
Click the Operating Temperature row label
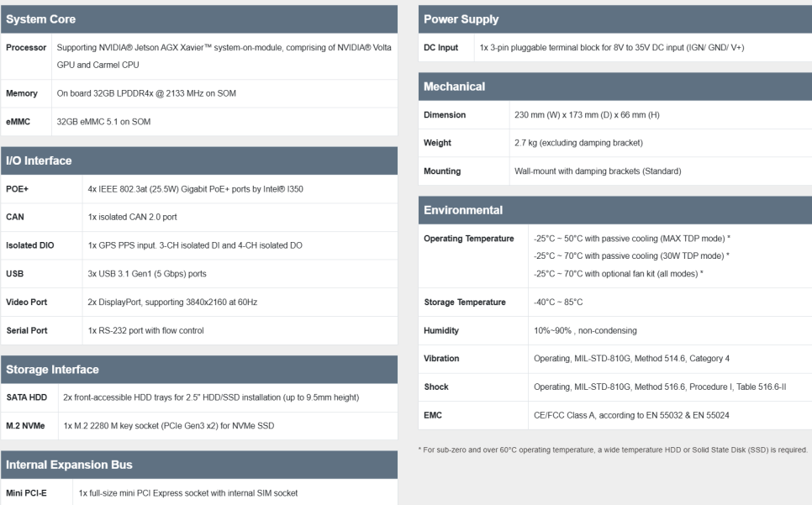469,239
